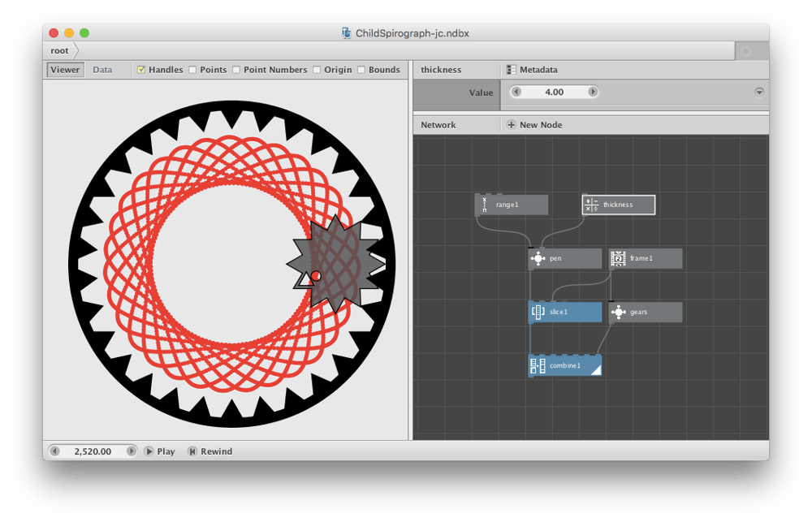This screenshot has height=522, width=812.
Task: Select the frame1 node label
Action: pyautogui.click(x=641, y=258)
